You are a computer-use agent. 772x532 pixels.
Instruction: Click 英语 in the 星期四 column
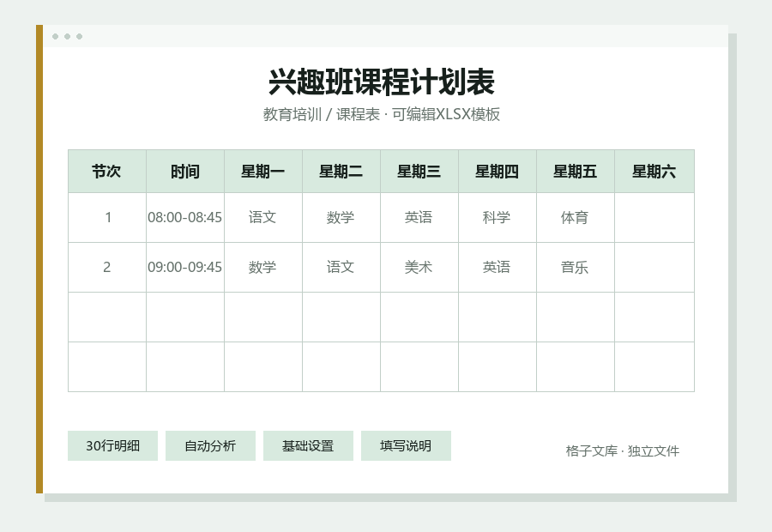point(497,267)
